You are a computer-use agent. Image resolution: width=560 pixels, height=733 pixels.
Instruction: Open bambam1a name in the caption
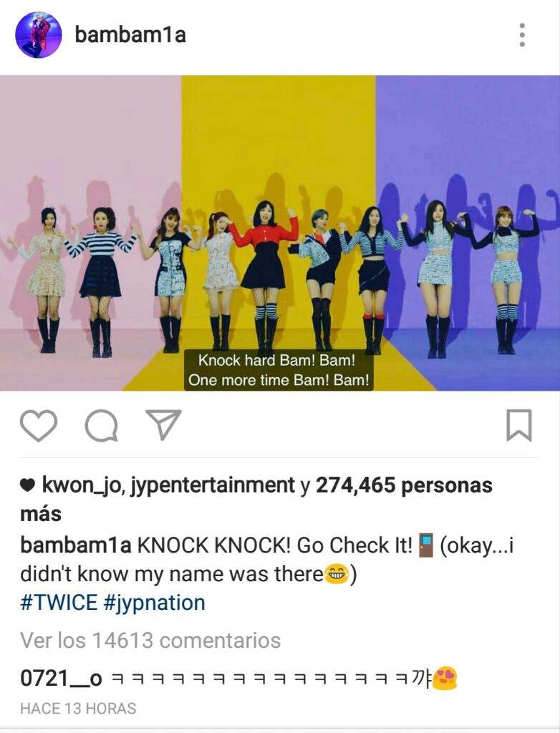(76, 545)
